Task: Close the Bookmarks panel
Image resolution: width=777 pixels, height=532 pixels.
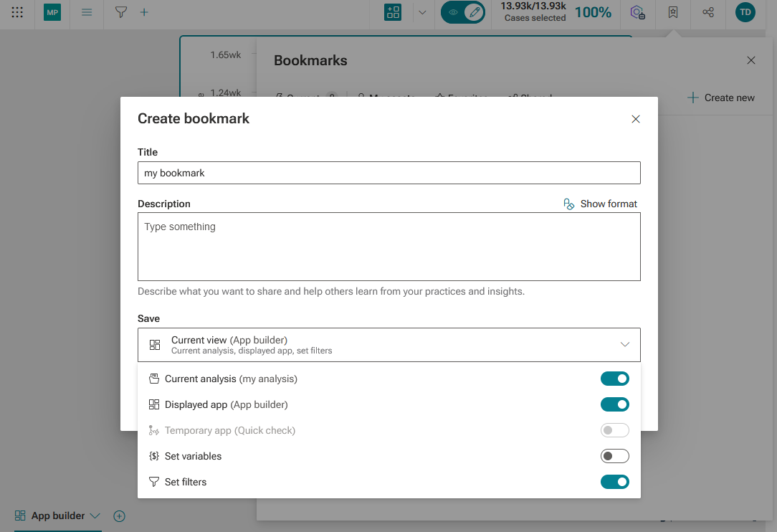Action: (x=751, y=60)
